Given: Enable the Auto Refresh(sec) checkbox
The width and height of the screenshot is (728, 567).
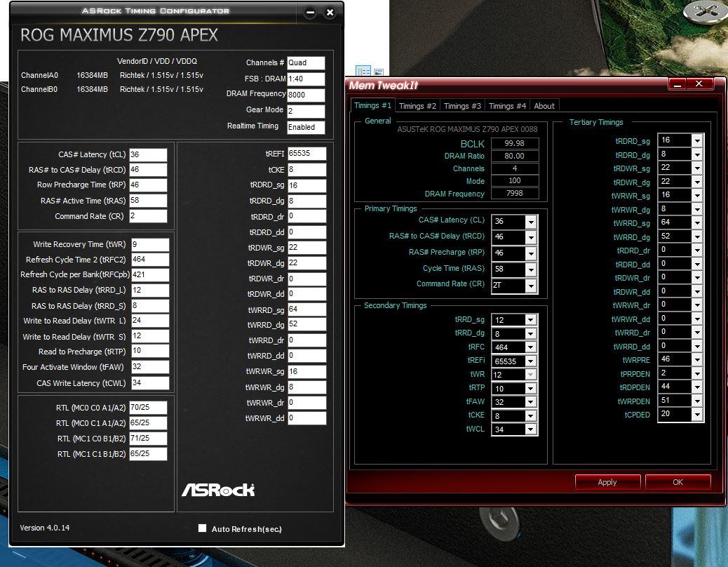Looking at the screenshot, I should [x=202, y=528].
